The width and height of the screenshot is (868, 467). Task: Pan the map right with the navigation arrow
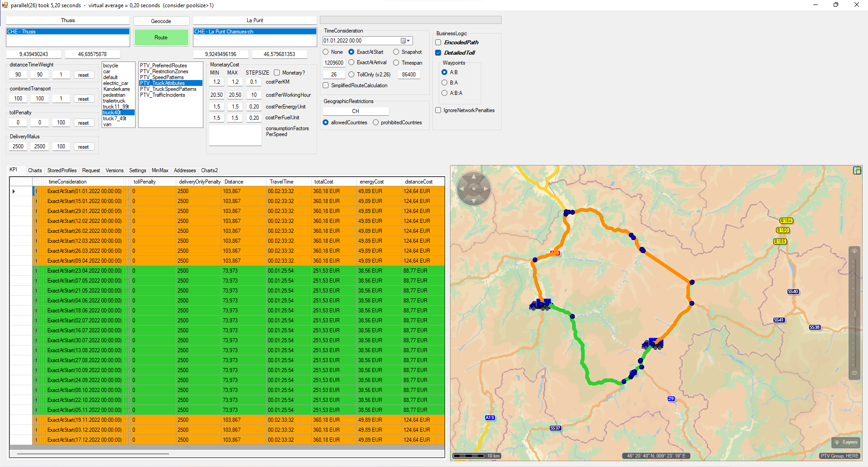tap(486, 189)
